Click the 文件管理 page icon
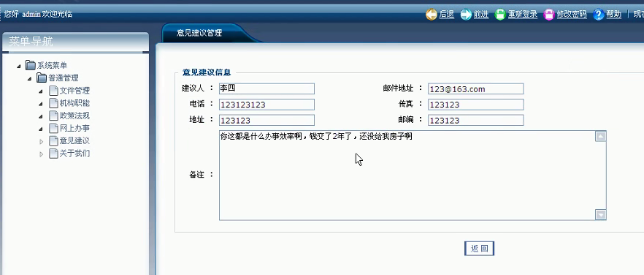Viewport: 644px width, 275px height. 53,90
